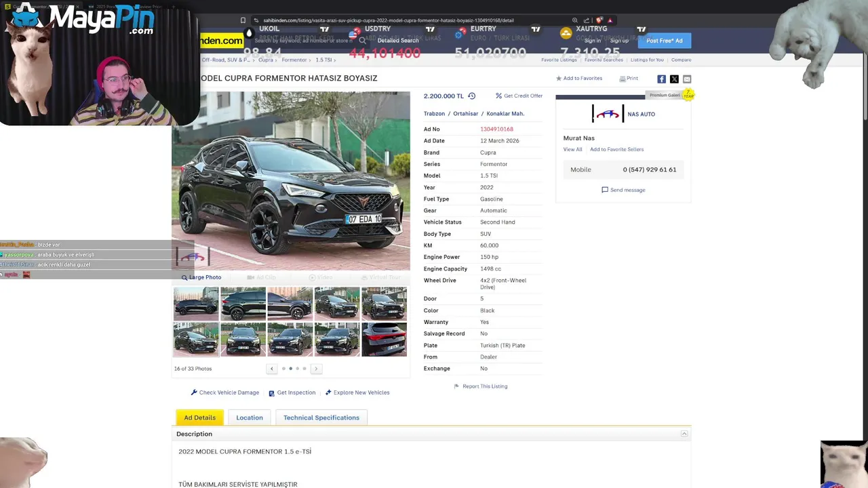Viewport: 868px width, 488px height.
Task: Select the rear taillight photo thumbnail
Action: (x=384, y=339)
